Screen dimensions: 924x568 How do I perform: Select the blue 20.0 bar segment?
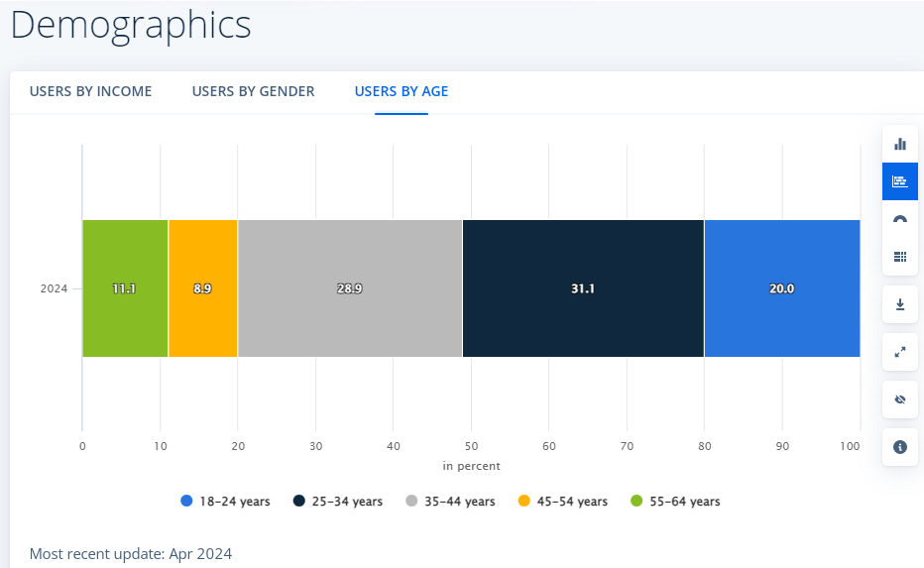[782, 288]
